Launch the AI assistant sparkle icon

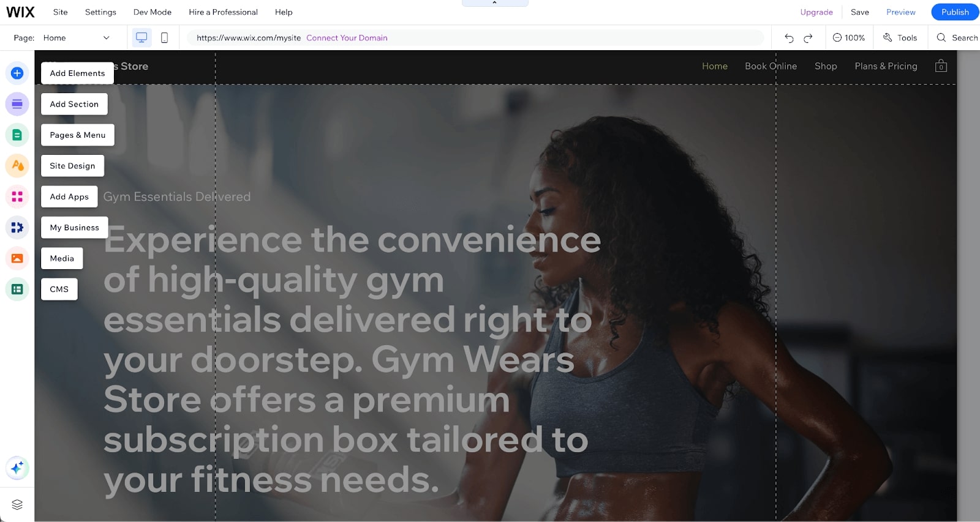coord(17,468)
